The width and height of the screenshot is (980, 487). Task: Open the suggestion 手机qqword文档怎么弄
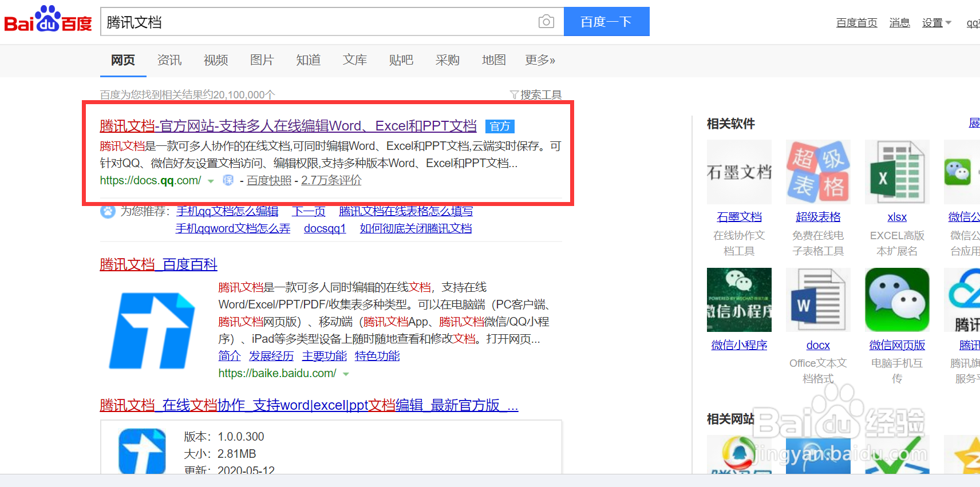[x=233, y=228]
